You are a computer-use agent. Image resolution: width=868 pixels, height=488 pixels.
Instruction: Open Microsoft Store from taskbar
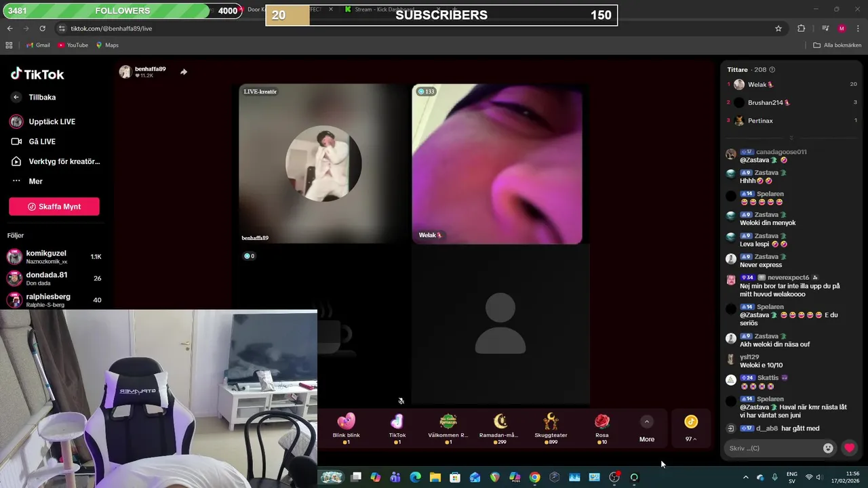[x=455, y=477]
